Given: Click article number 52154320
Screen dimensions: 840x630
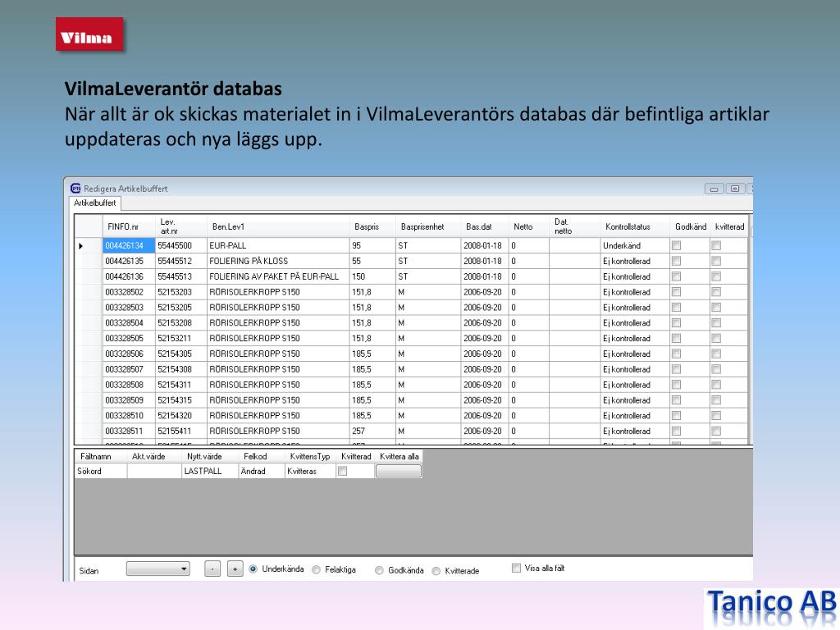Looking at the screenshot, I should pyautogui.click(x=180, y=415).
